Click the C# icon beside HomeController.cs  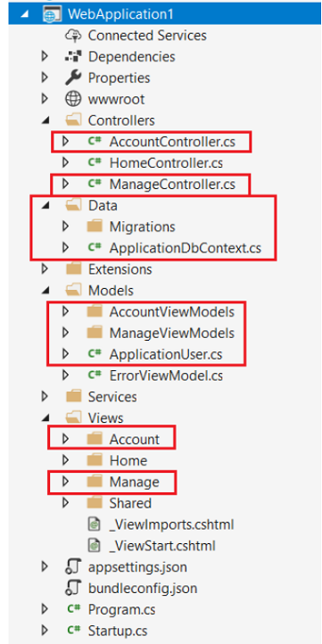coord(95,162)
